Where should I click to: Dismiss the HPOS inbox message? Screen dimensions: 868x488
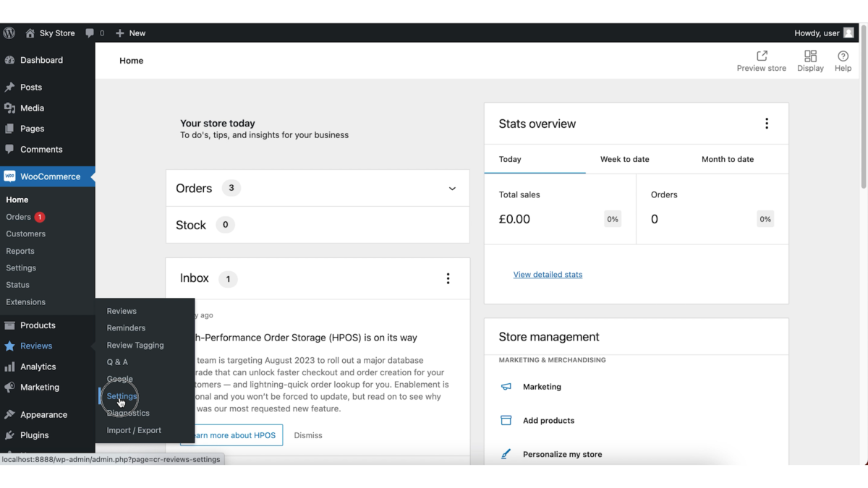point(307,435)
